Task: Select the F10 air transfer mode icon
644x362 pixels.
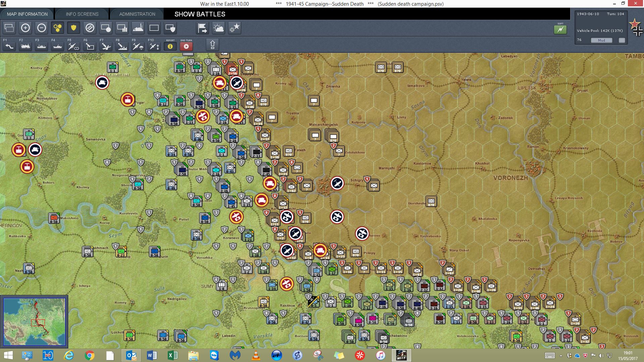Action: (154, 46)
